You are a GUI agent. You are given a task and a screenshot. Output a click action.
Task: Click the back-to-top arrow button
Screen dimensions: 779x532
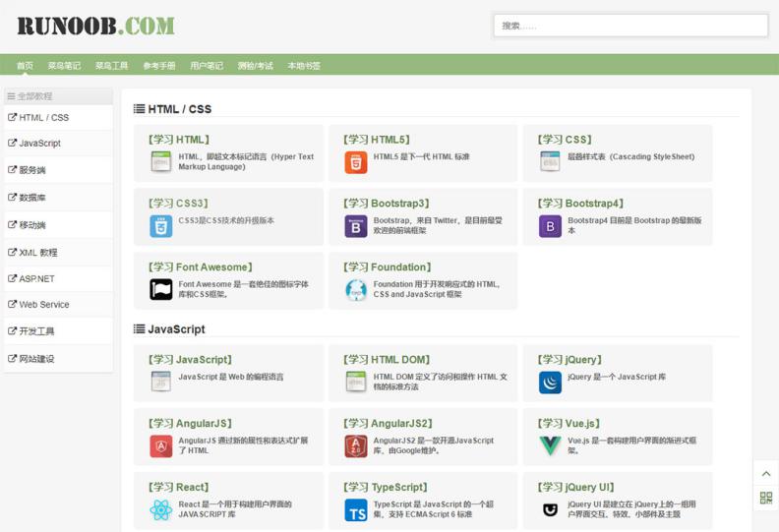coord(766,473)
